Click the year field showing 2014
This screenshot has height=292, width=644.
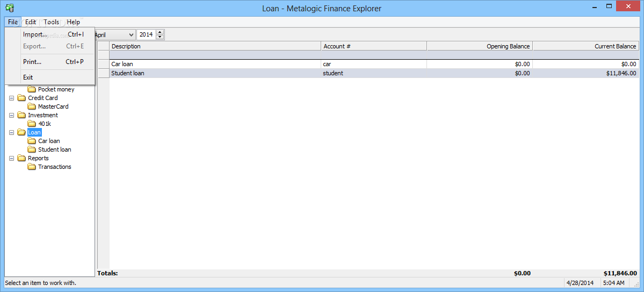(147, 35)
